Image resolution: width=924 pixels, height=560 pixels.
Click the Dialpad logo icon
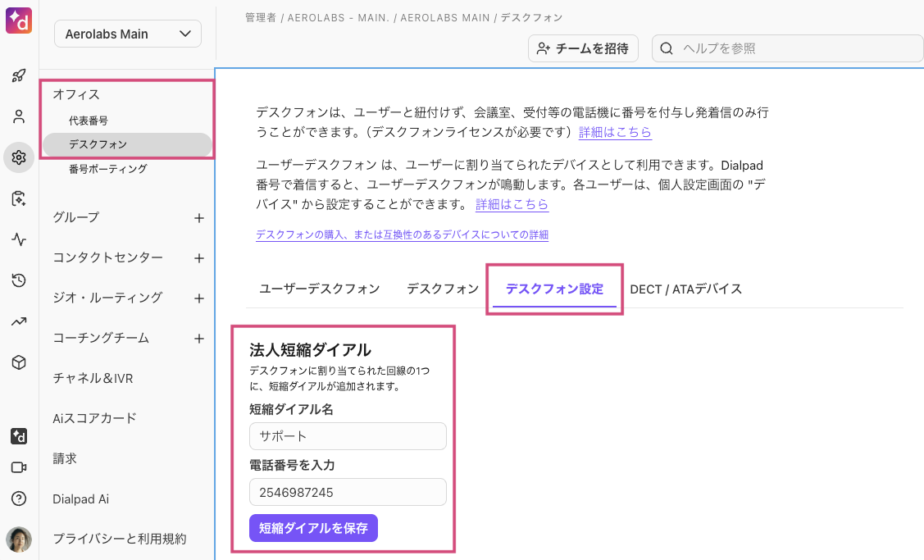pos(19,20)
